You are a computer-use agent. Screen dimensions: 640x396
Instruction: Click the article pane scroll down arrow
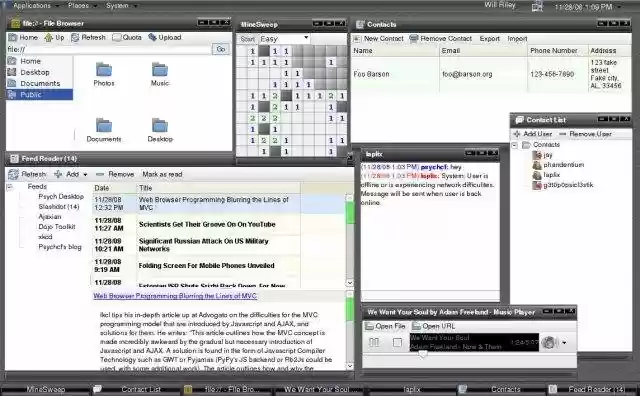pos(350,366)
